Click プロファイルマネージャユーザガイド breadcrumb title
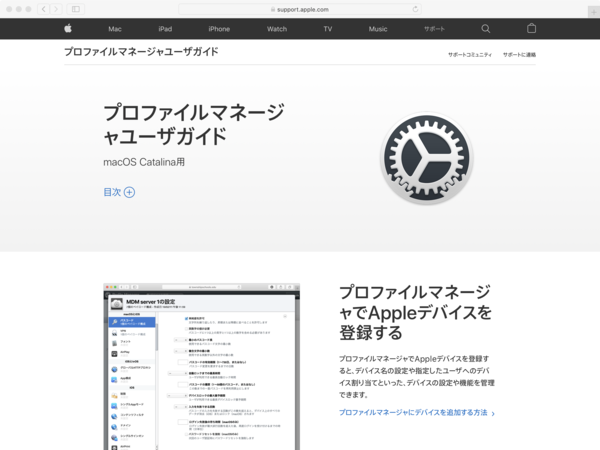The height and width of the screenshot is (450, 600). tap(141, 52)
